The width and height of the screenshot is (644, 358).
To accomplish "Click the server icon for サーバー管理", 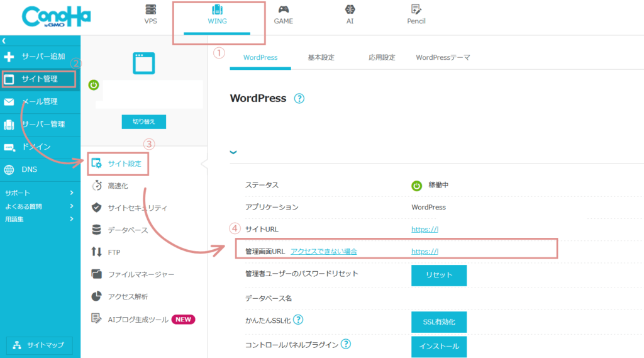I will 9,125.
